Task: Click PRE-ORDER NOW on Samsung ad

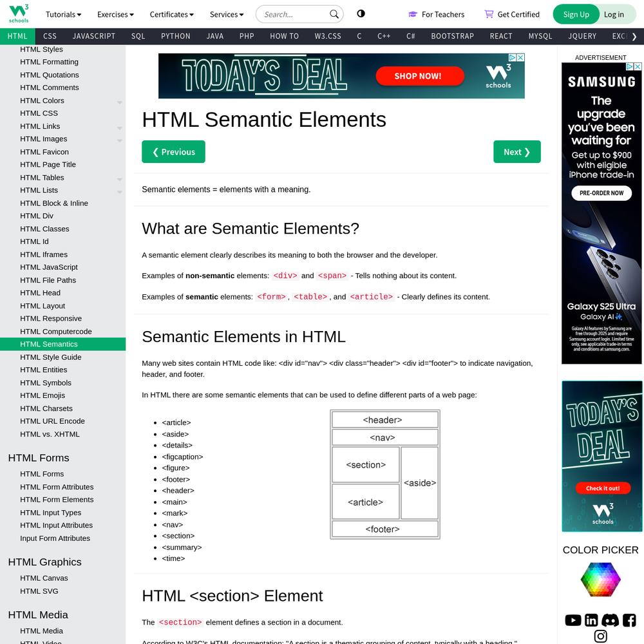Action: (x=601, y=193)
